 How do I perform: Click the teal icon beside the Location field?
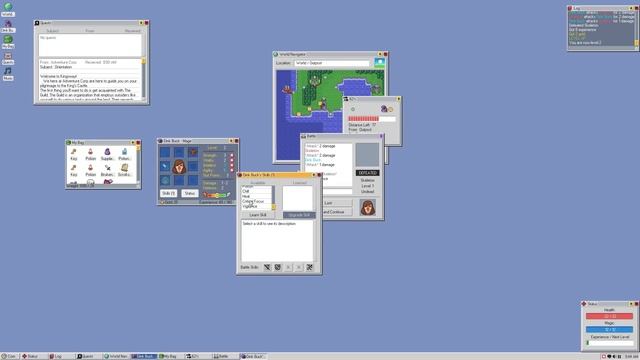coord(379,62)
